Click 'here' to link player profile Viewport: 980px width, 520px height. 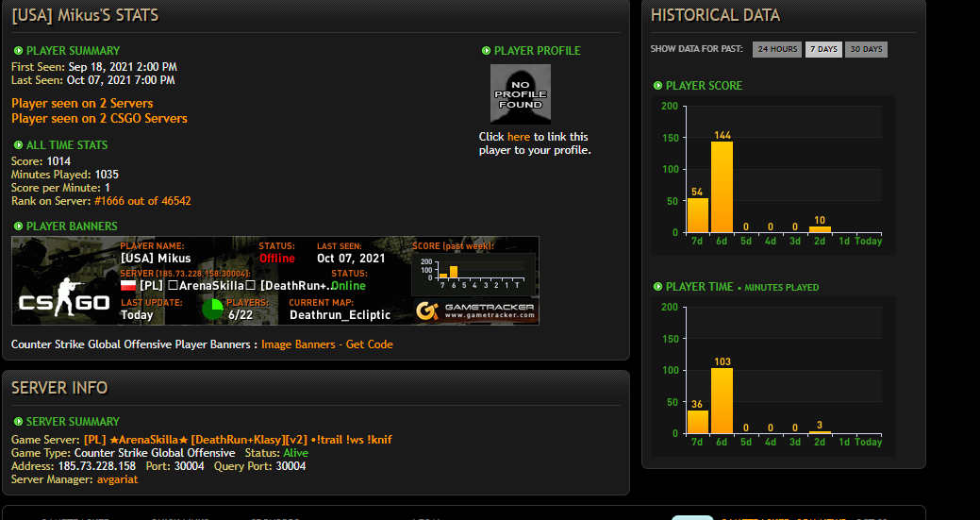point(518,137)
